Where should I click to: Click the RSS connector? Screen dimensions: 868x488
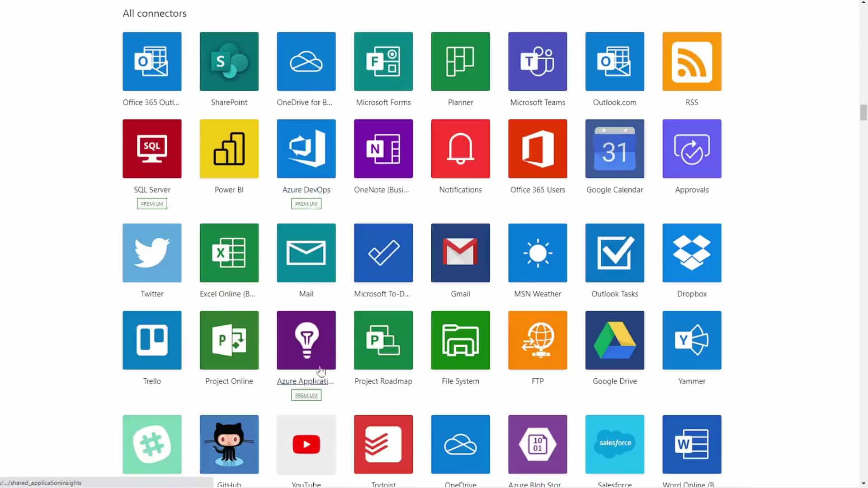pos(692,61)
